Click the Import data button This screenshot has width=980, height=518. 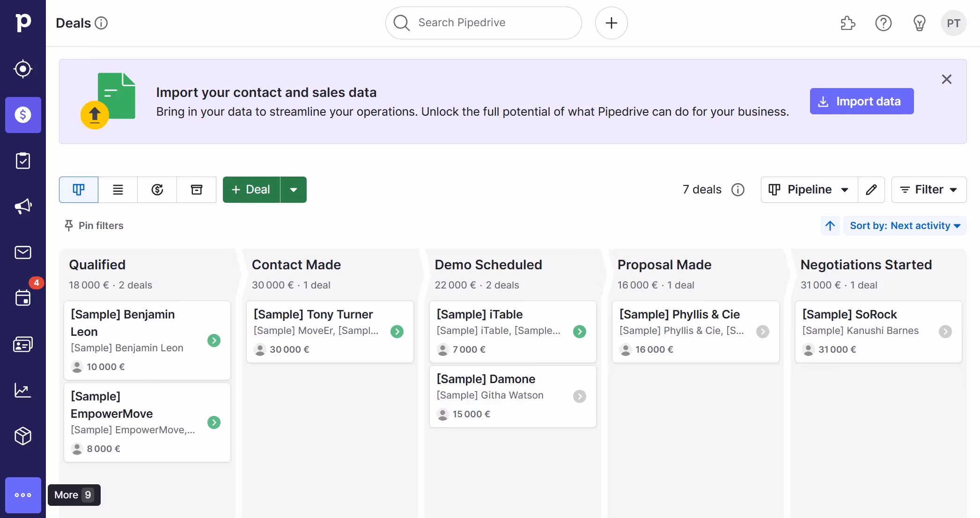click(861, 101)
